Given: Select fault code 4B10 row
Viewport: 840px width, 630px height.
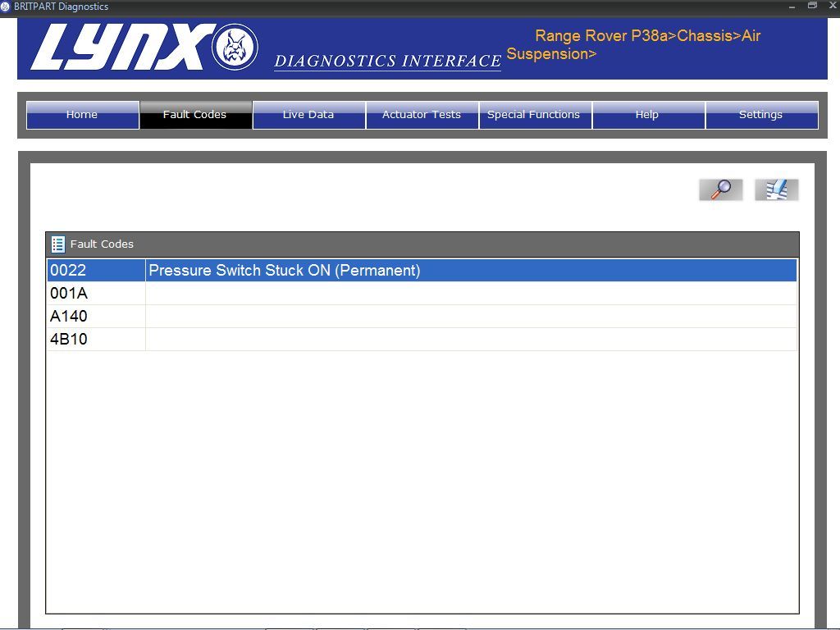Looking at the screenshot, I should (x=422, y=340).
